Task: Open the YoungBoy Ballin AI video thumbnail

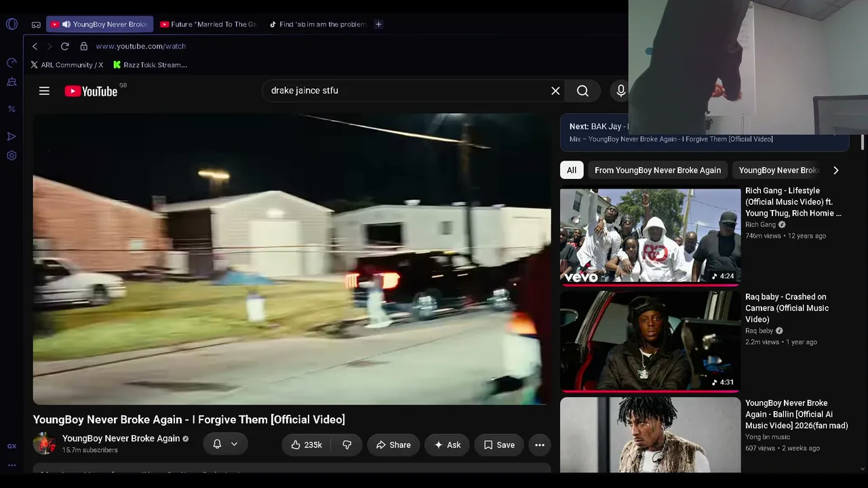Action: coord(650,435)
